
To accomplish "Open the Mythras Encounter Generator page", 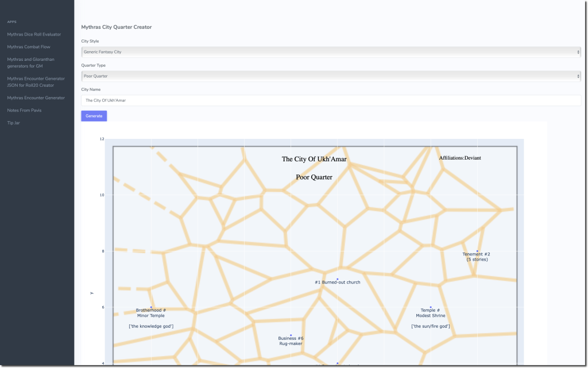I will click(x=36, y=98).
